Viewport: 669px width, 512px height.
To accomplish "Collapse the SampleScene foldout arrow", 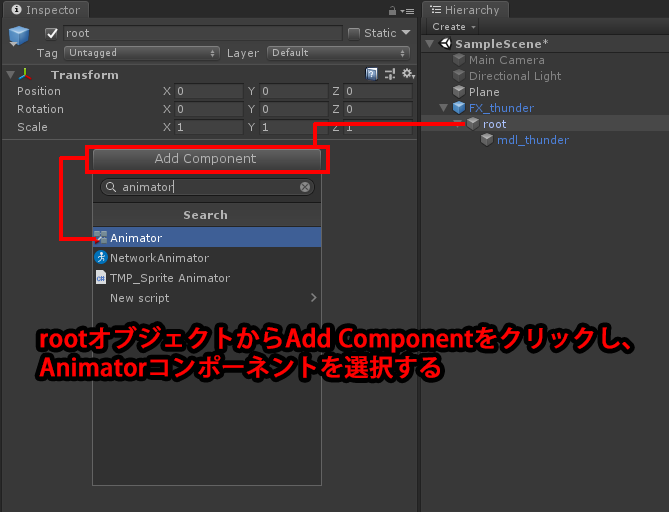I will [x=430, y=44].
